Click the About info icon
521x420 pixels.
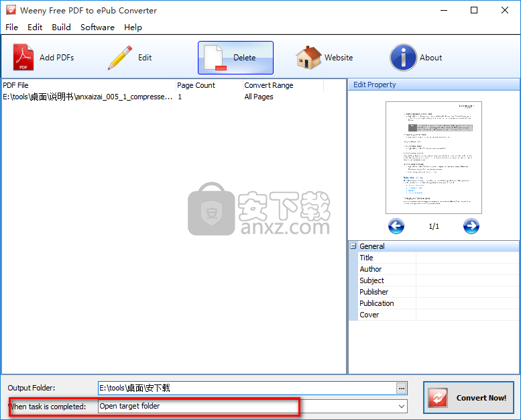click(x=403, y=58)
